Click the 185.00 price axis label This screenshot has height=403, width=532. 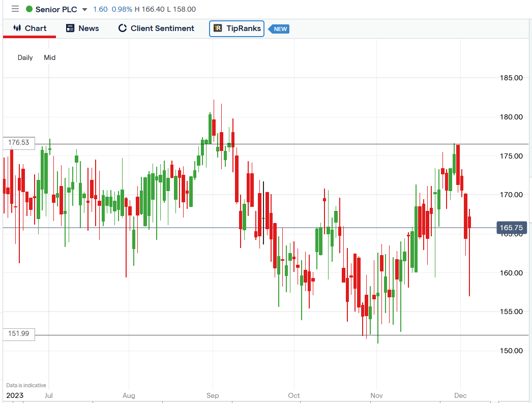[x=511, y=78]
